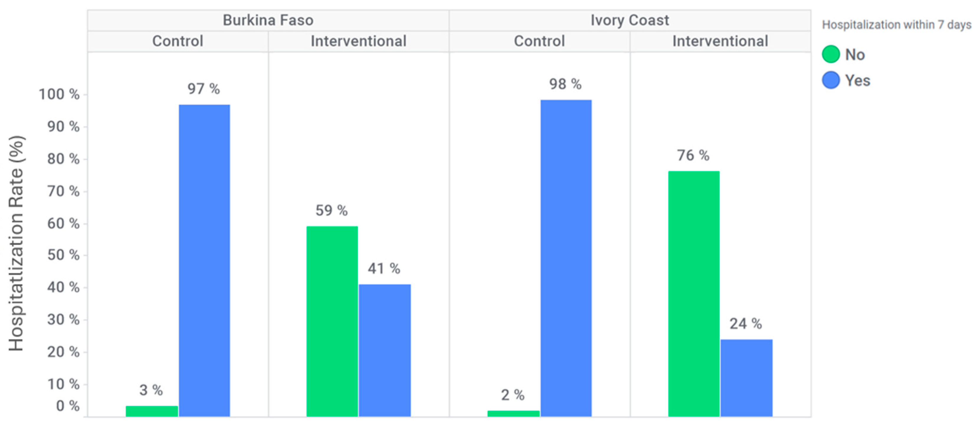Click the blue 98 % bar
This screenshot has height=426, width=980.
(x=566, y=258)
